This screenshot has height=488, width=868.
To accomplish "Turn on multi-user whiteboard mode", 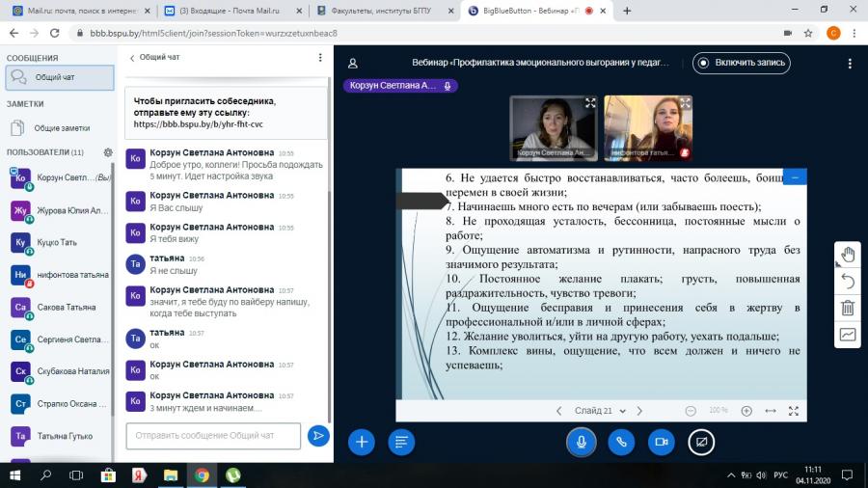I will (848, 335).
